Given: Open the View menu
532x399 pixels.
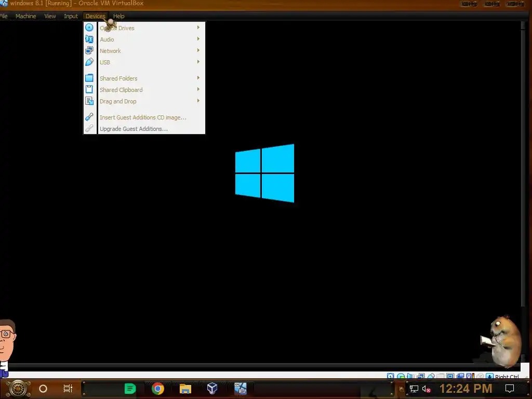Looking at the screenshot, I should (50, 16).
